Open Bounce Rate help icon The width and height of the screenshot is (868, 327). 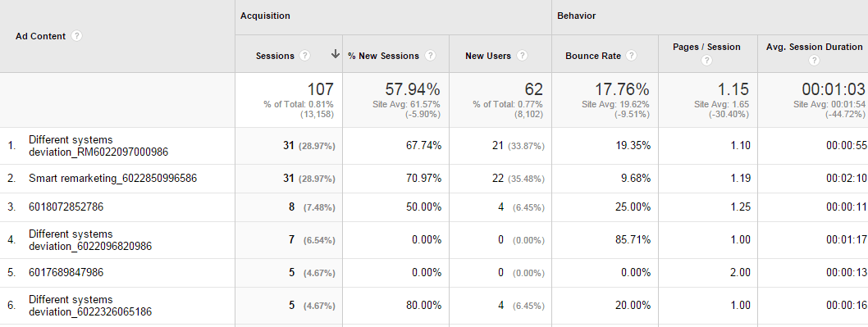pos(631,56)
